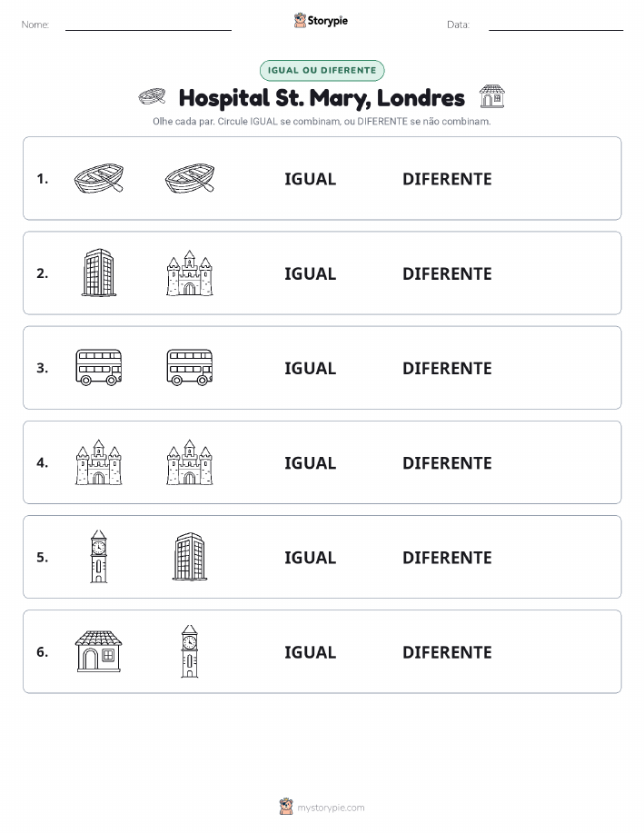Screen dimensions: 644x833
Task: Click the castle icon in row 2
Action: tap(190, 273)
